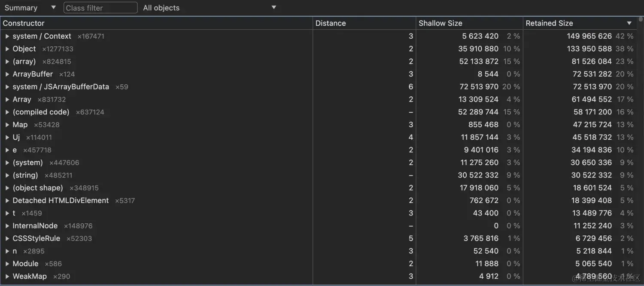Image resolution: width=644 pixels, height=286 pixels.
Task: Click shallow size value 17 918 060
Action: 479,188
